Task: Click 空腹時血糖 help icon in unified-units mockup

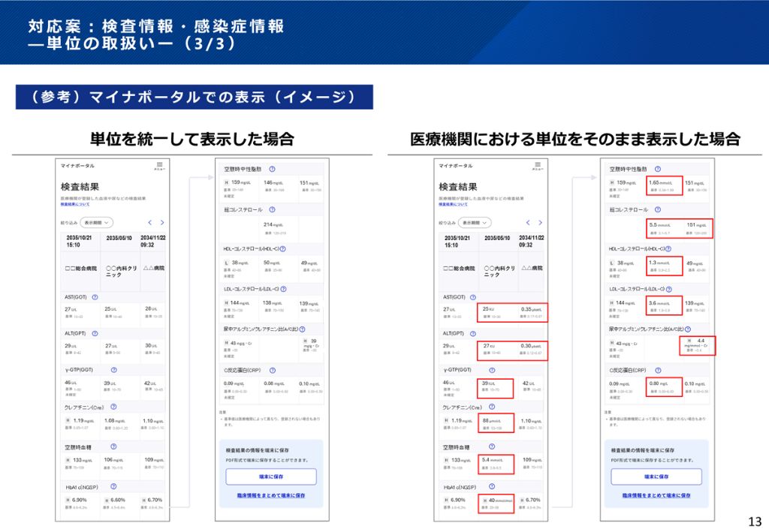Action: [x=113, y=446]
